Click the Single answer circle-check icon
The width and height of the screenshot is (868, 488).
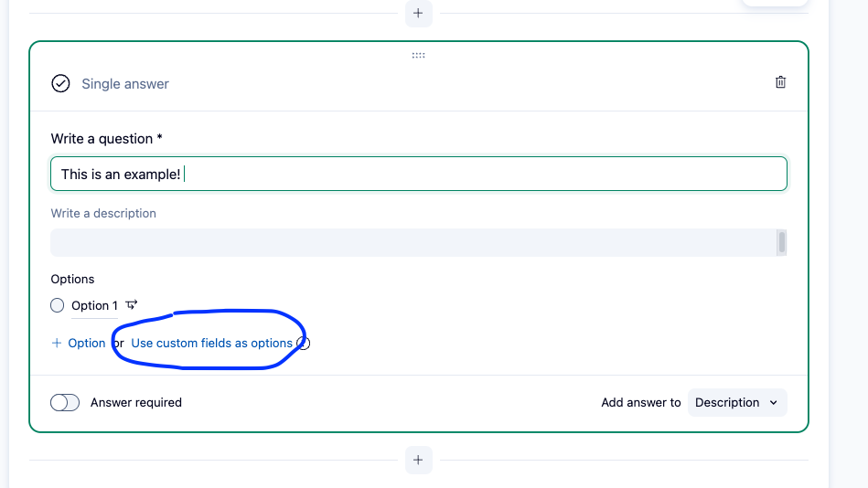(60, 84)
